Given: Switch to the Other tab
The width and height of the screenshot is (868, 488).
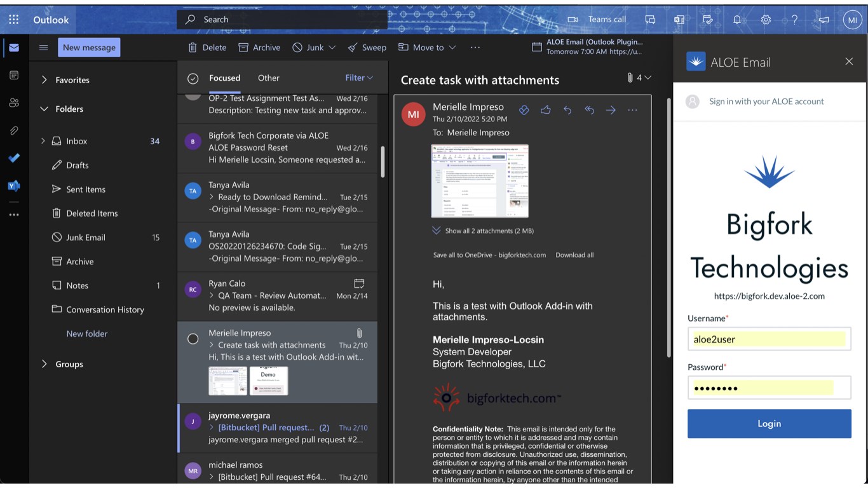Looking at the screenshot, I should pyautogui.click(x=268, y=78).
